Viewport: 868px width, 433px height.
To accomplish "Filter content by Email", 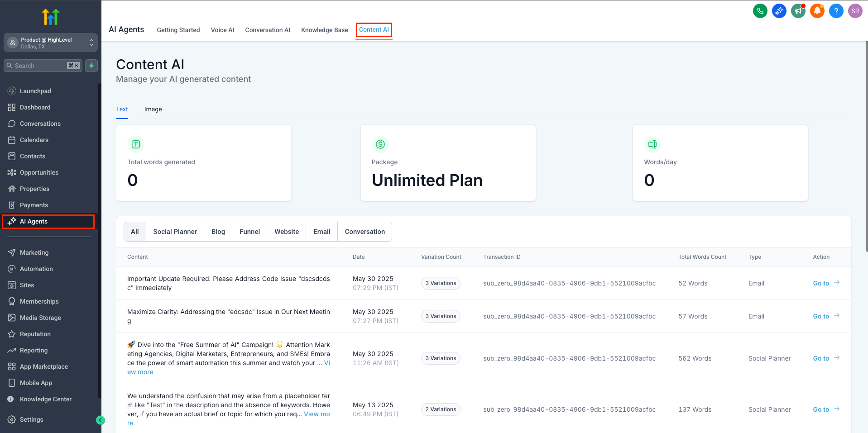I will (x=322, y=232).
